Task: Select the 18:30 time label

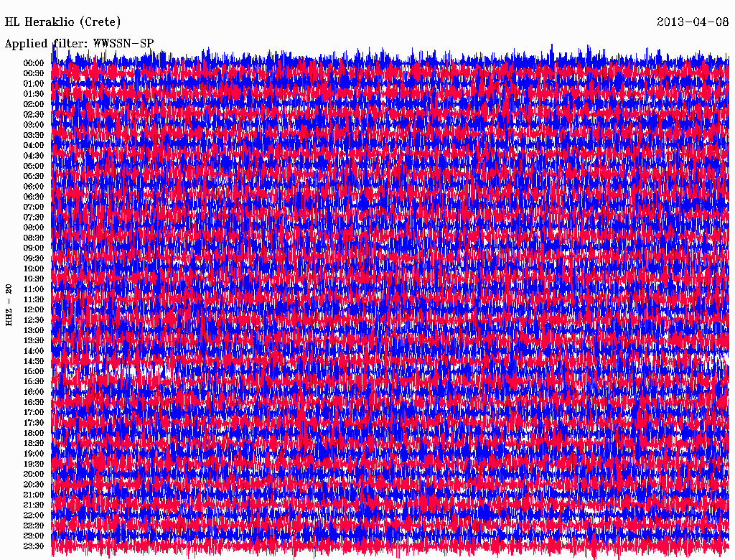Action: [x=33, y=443]
